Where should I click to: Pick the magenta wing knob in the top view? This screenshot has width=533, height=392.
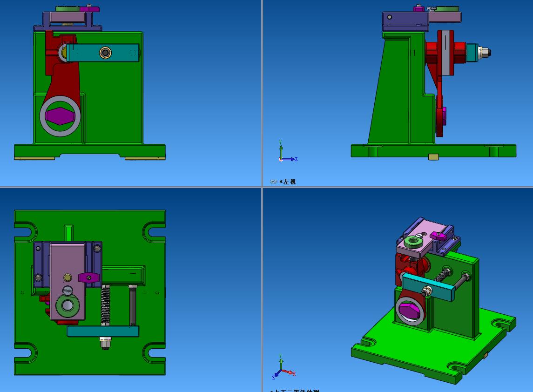89,277
